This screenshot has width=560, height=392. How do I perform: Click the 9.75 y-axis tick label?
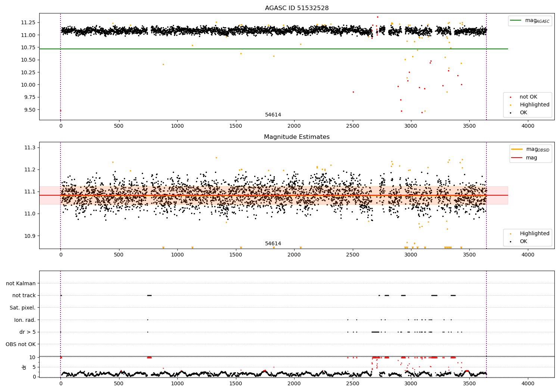30,97
